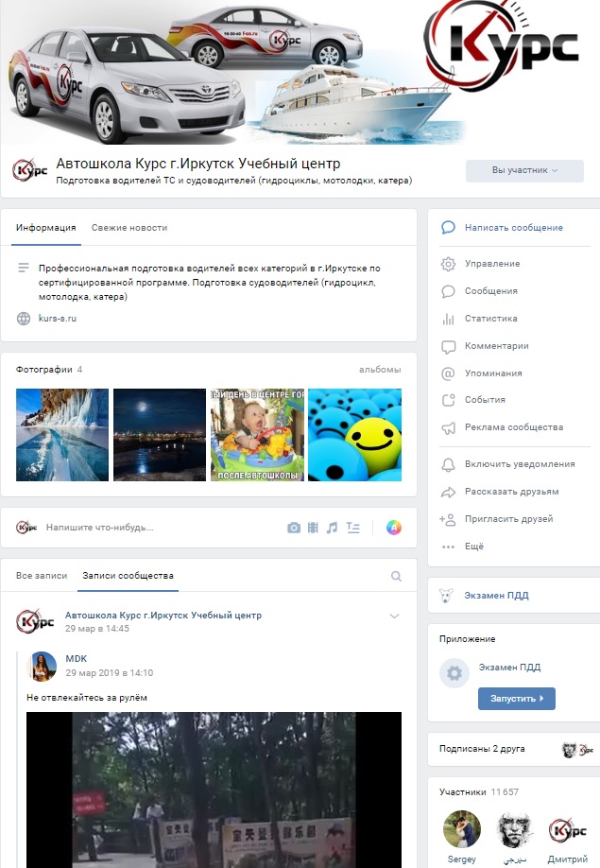Image resolution: width=600 pixels, height=868 pixels.
Task: Attach audio with the music note icon
Action: [332, 528]
